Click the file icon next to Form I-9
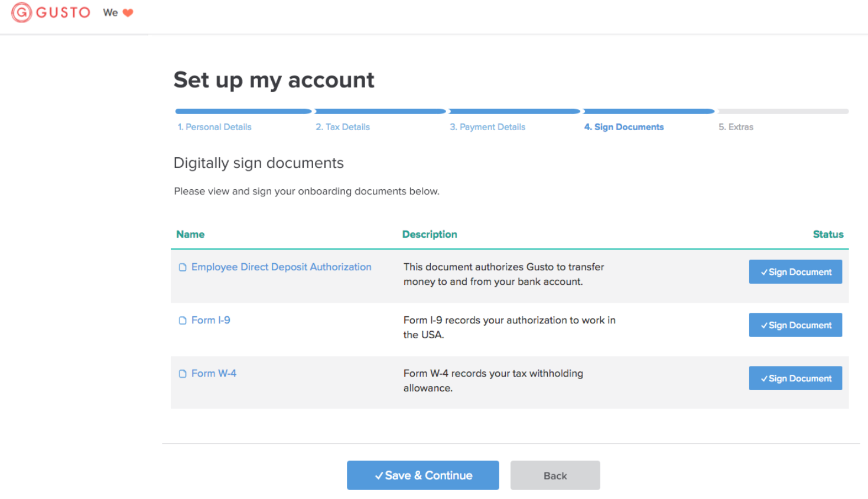 click(183, 320)
